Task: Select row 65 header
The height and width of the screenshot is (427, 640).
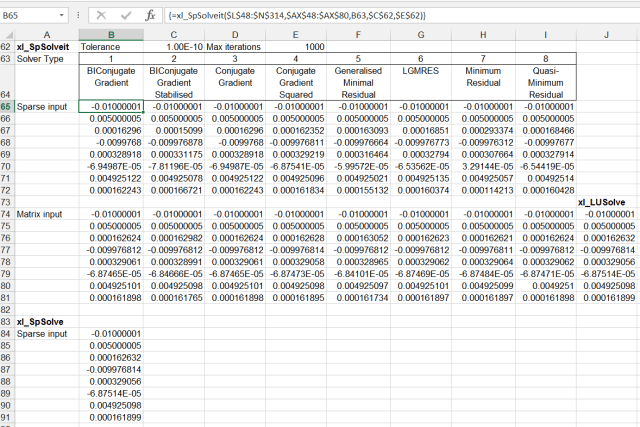Action: tap(6, 107)
